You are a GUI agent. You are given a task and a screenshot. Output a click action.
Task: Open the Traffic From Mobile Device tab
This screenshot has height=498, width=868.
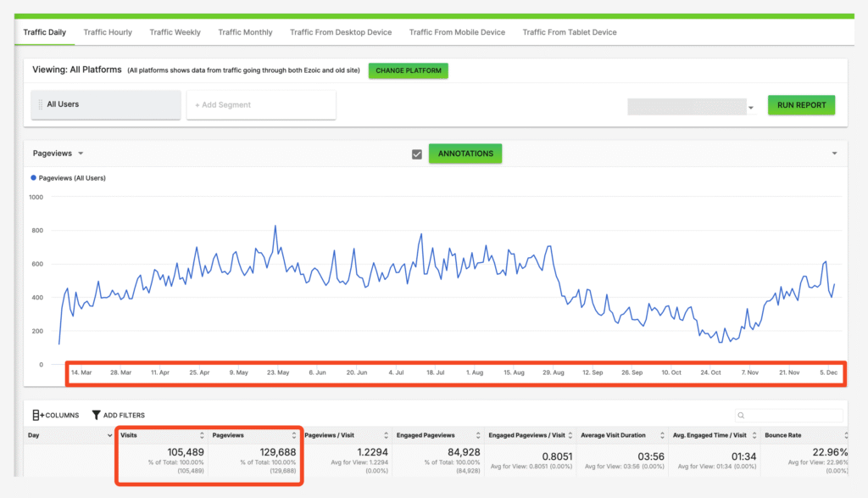(x=457, y=31)
